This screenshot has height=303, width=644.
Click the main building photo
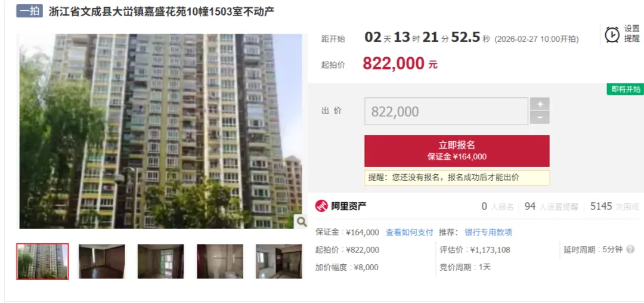coord(160,131)
